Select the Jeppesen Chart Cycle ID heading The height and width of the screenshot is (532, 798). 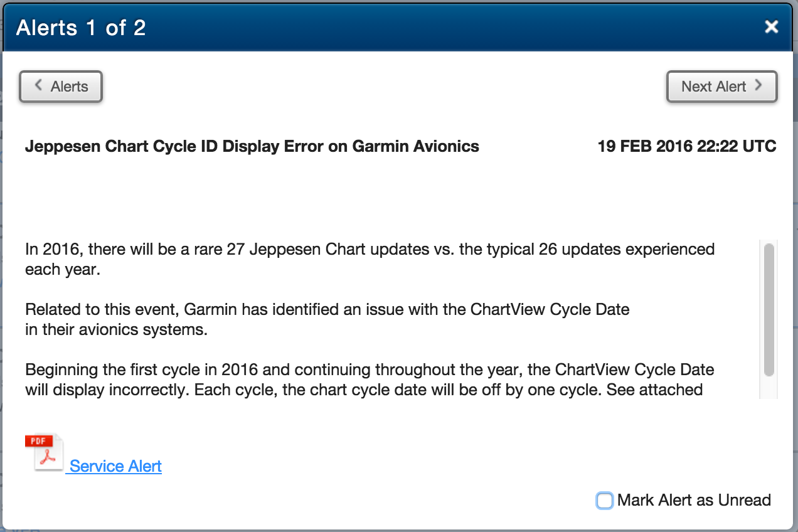pos(252,147)
